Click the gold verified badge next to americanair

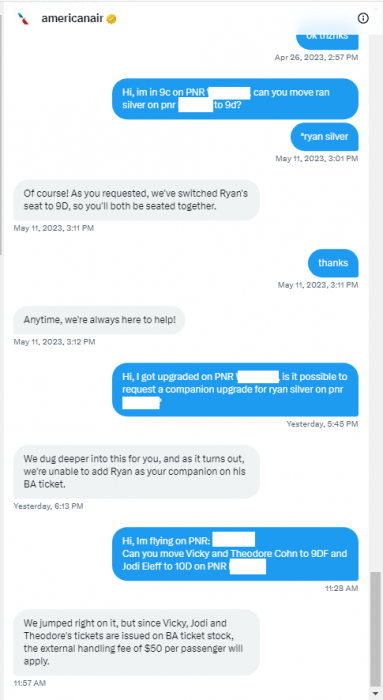click(111, 19)
